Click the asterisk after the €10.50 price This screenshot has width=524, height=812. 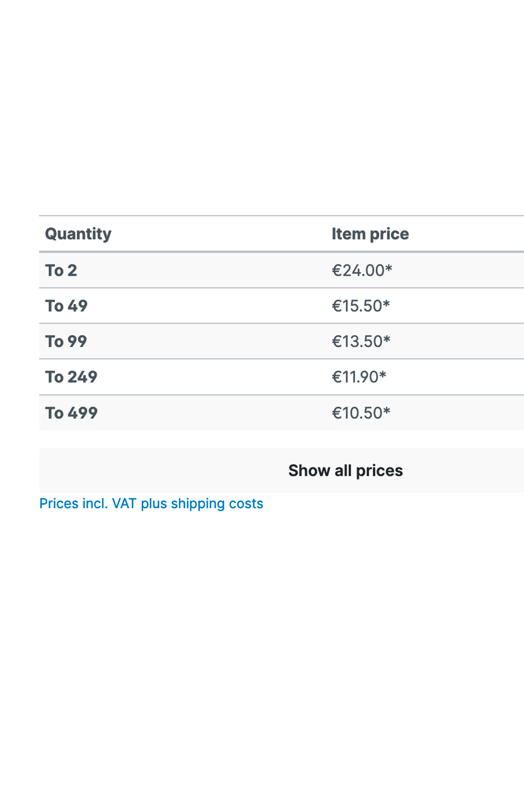(x=387, y=410)
